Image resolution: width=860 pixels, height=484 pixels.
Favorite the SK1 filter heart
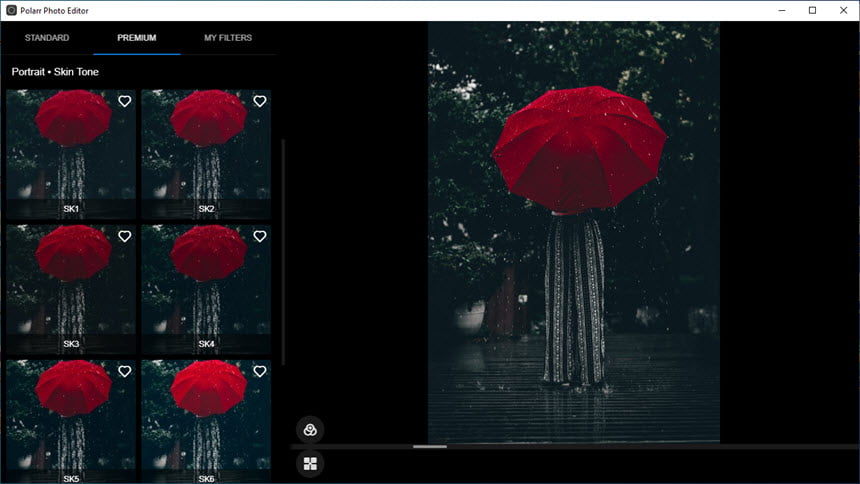125,101
